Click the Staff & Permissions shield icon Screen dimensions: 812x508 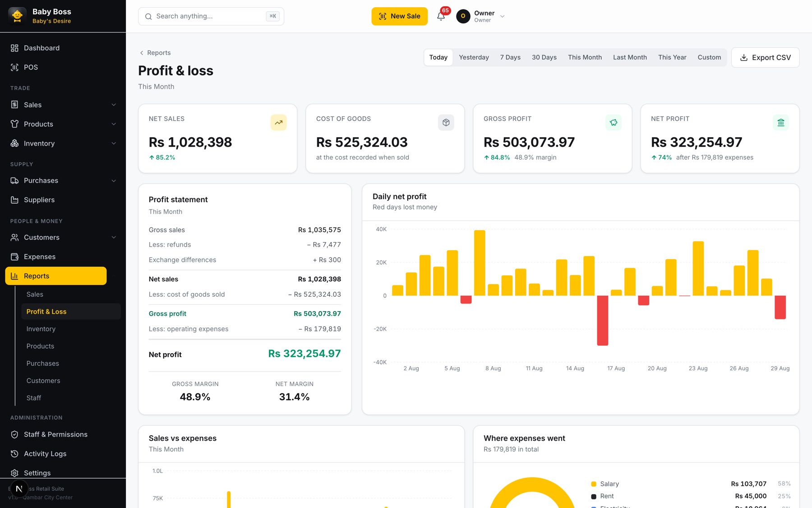14,434
